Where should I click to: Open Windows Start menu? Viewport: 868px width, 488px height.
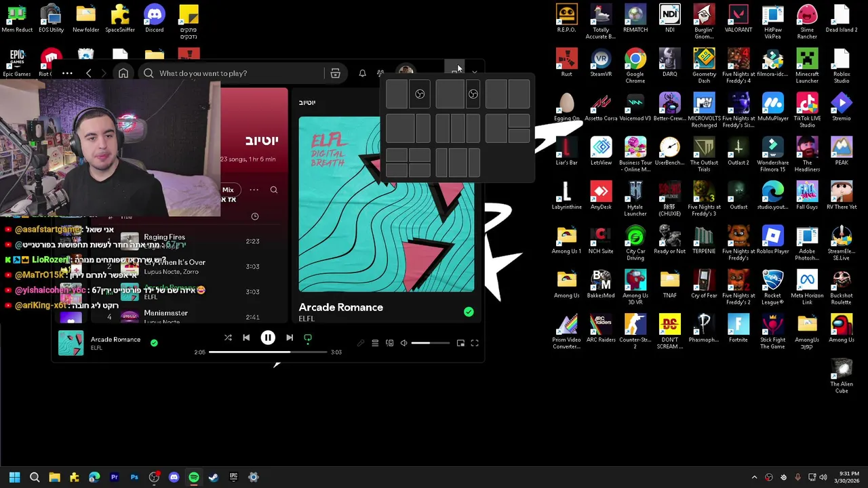(x=14, y=477)
